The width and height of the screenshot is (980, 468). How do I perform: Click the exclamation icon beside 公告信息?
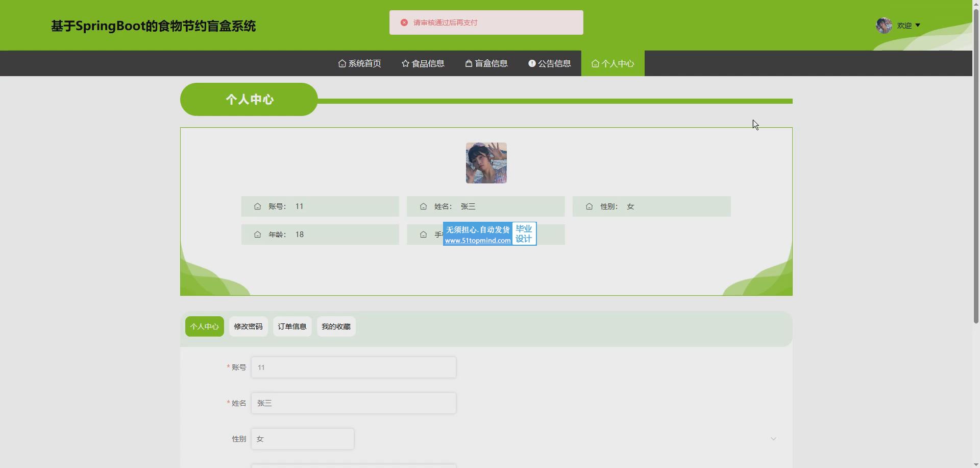[x=532, y=63]
